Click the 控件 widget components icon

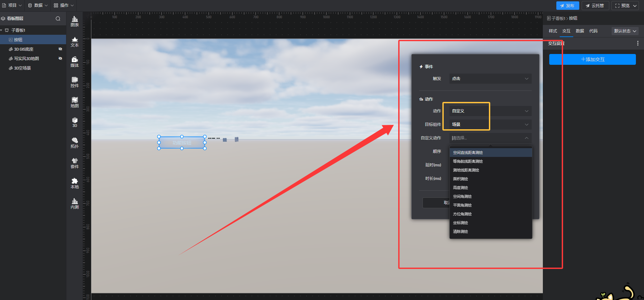point(75,82)
